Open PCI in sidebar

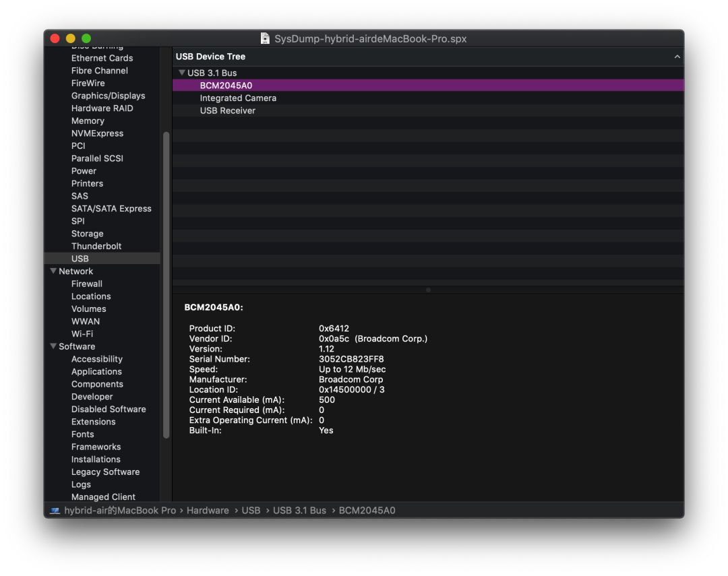pos(78,146)
